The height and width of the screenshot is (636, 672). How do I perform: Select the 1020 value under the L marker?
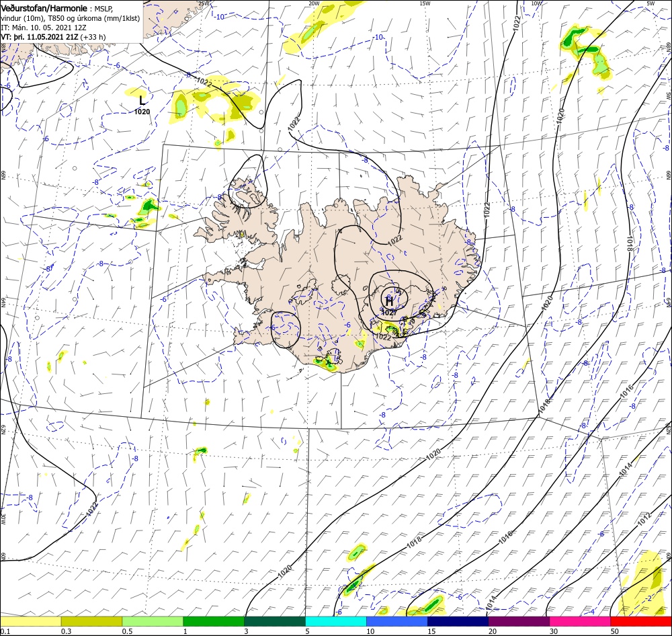142,112
